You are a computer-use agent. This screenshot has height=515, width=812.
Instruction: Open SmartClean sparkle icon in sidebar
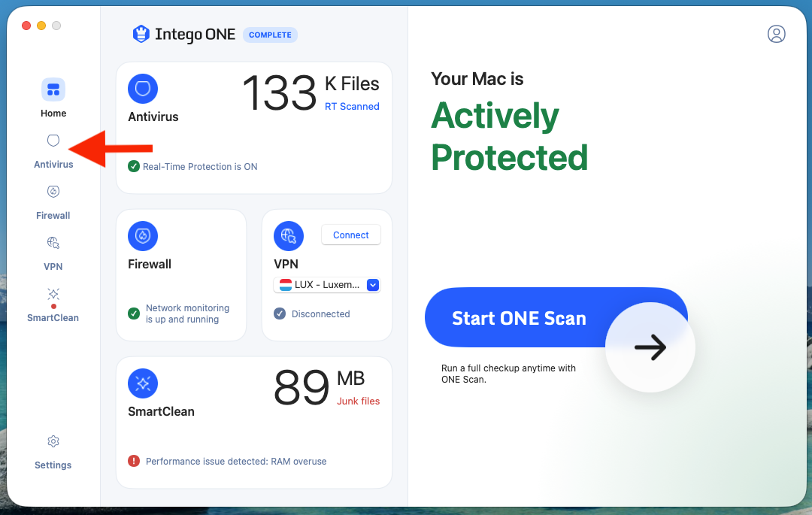coord(53,294)
